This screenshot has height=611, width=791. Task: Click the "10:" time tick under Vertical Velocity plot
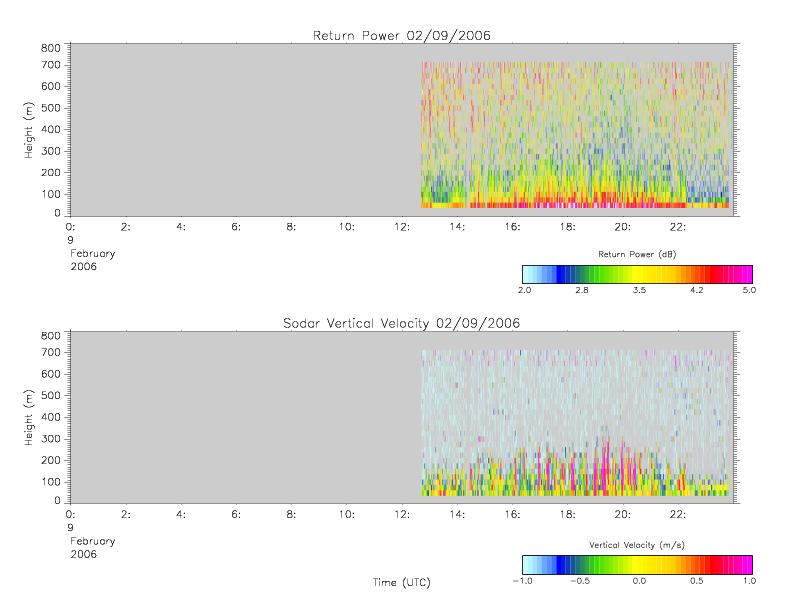347,514
